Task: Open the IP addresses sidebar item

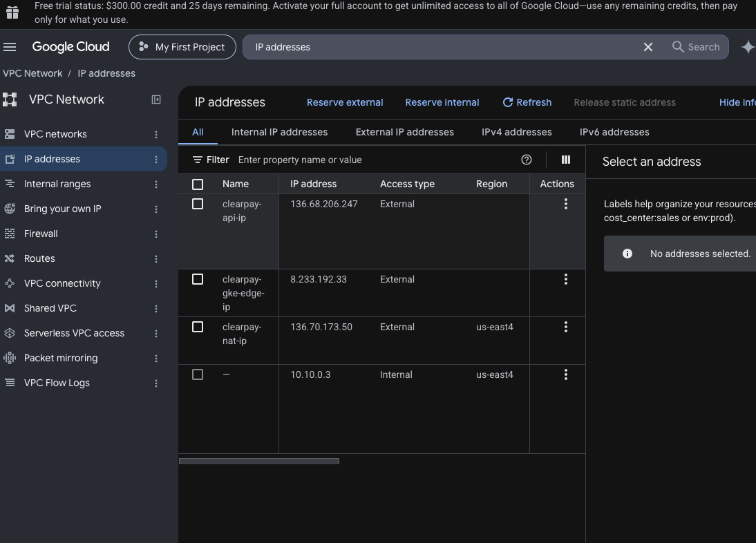Action: (52, 159)
